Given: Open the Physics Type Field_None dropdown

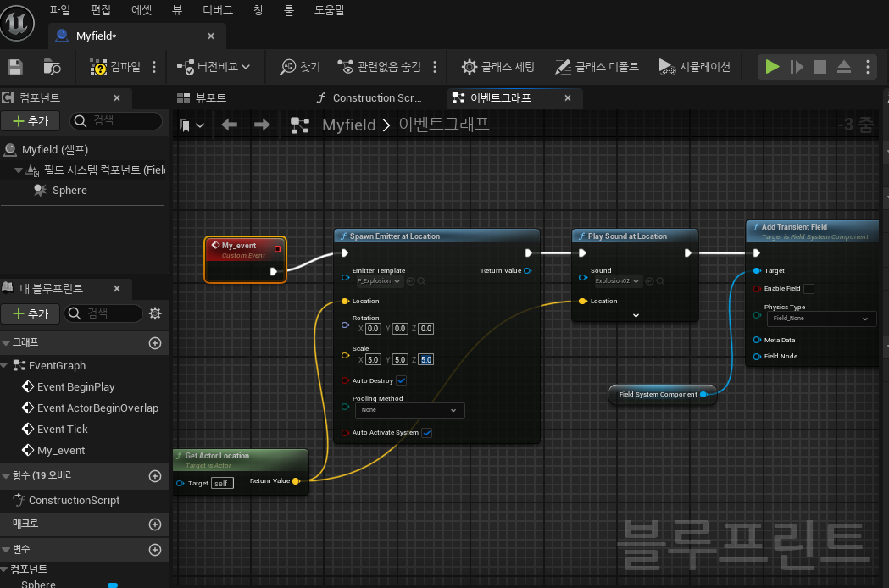Looking at the screenshot, I should pyautogui.click(x=821, y=319).
